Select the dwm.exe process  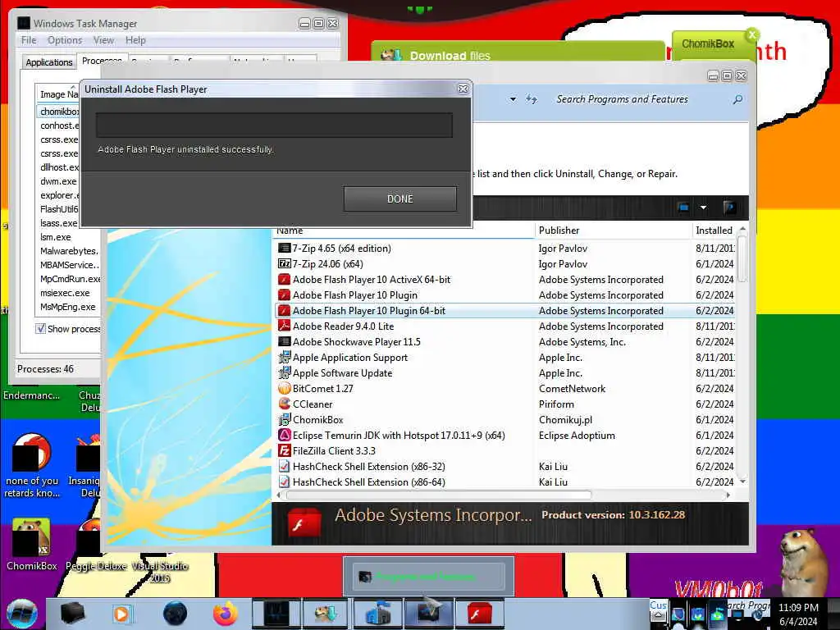[58, 181]
